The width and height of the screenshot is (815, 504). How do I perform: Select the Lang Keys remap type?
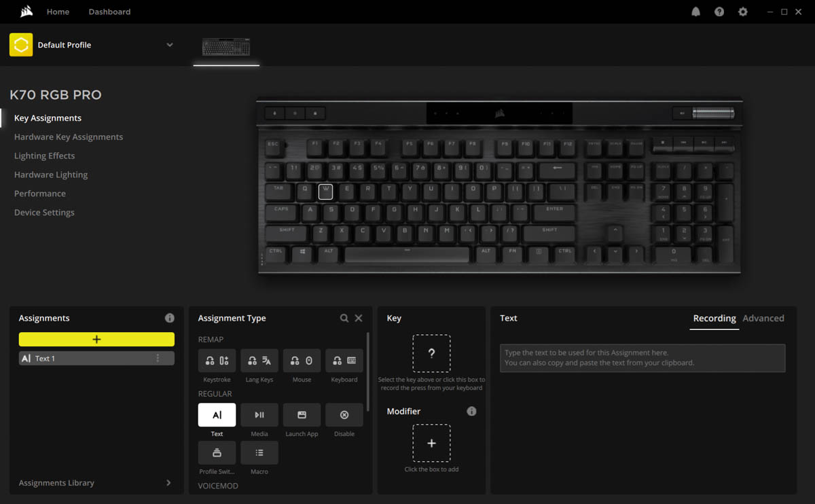tap(259, 361)
